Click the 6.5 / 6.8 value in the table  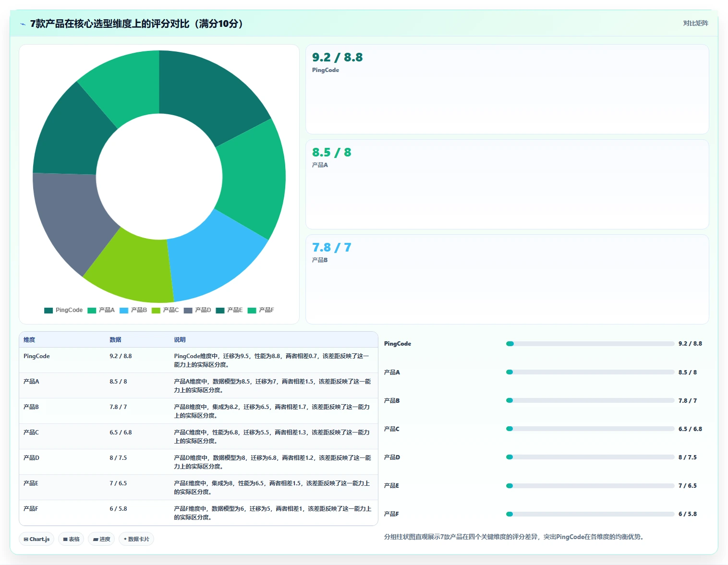121,433
